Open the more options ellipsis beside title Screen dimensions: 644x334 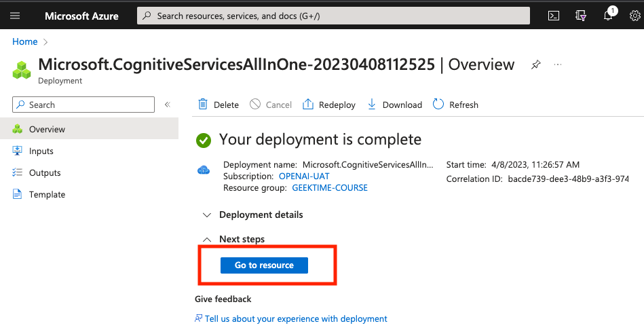click(558, 64)
